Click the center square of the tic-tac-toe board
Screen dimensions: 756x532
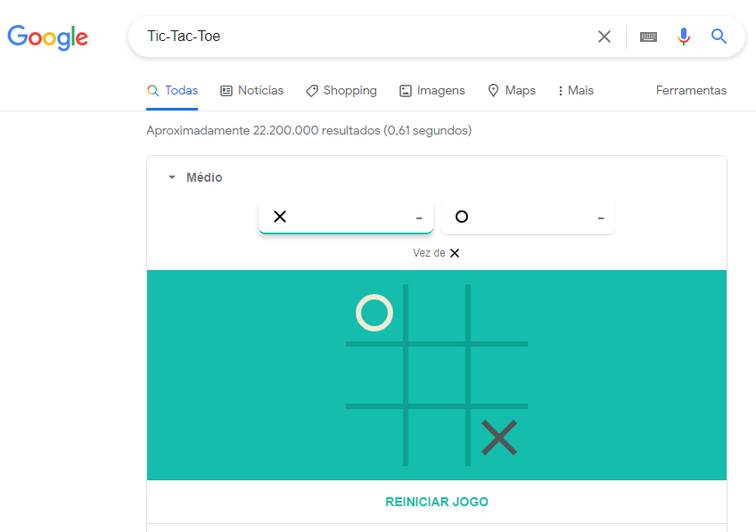point(436,375)
